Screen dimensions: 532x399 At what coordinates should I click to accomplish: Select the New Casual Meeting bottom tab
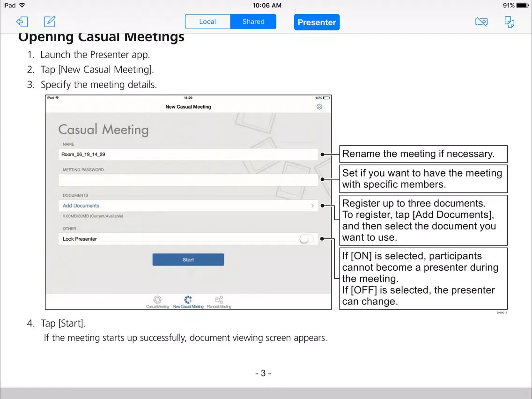coord(188,301)
